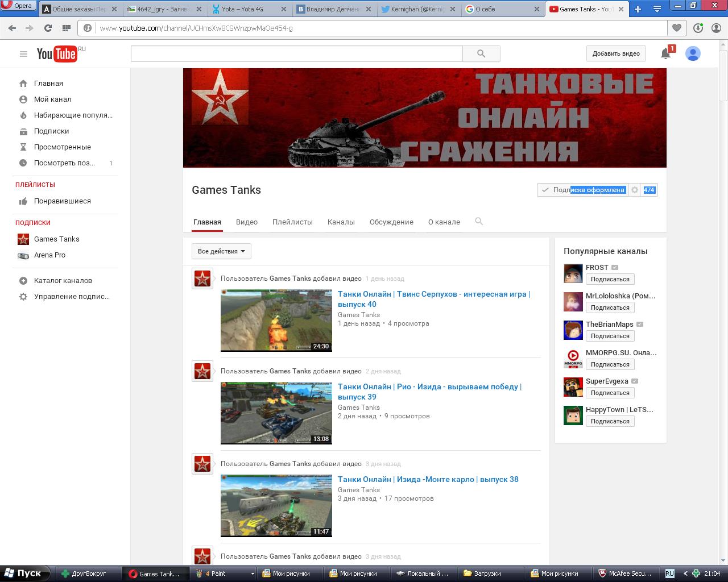Focus the YouTube search input field

coord(297,53)
